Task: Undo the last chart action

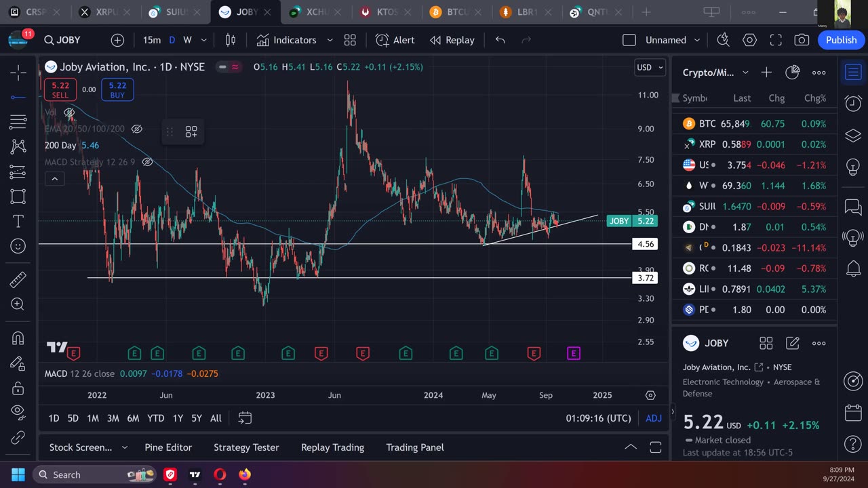Action: click(x=500, y=40)
